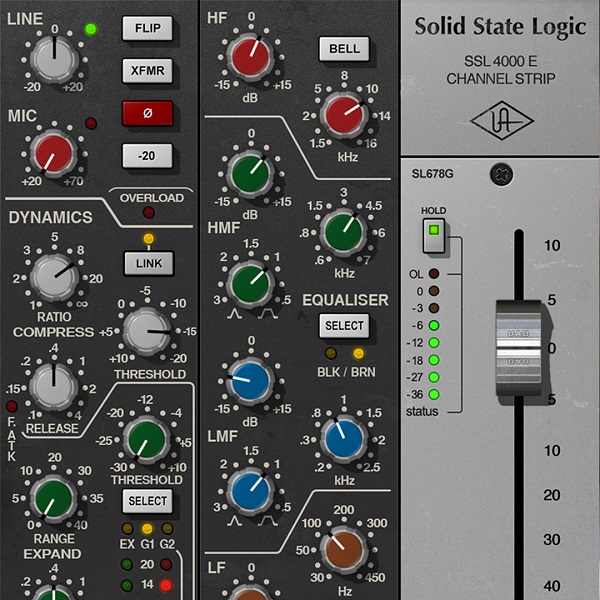This screenshot has height=600, width=600.
Task: Click the BLK EQ type LED
Action: [331, 353]
